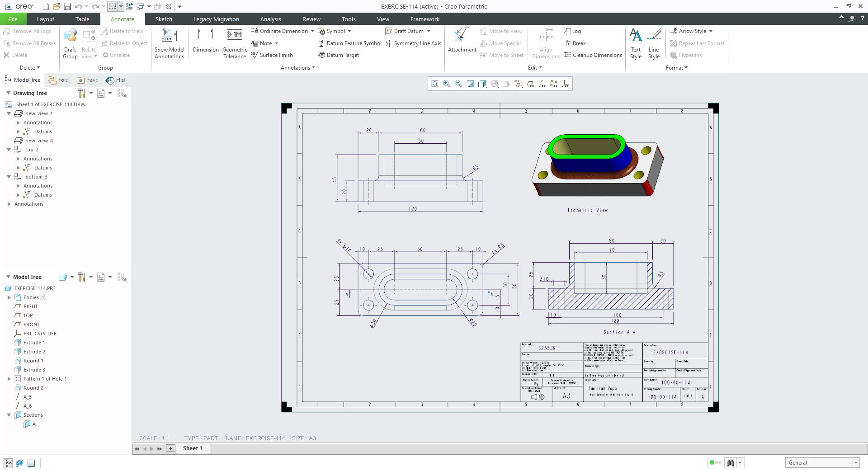Expand the Edit group overflow
868x470 pixels.
click(x=535, y=68)
